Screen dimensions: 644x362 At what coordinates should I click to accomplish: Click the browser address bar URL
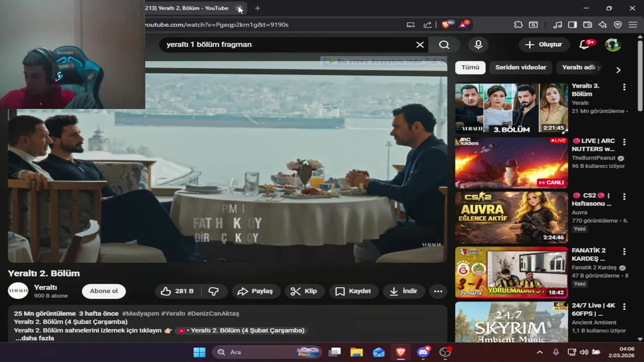(x=217, y=24)
